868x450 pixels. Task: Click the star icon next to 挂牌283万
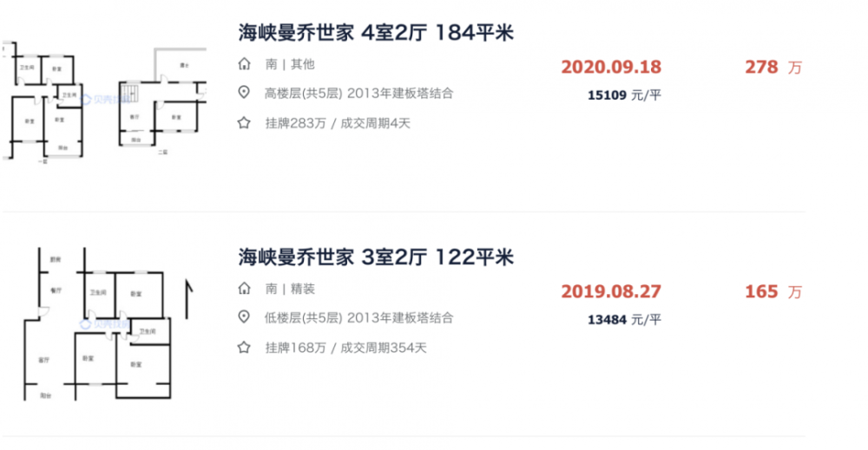pos(245,123)
